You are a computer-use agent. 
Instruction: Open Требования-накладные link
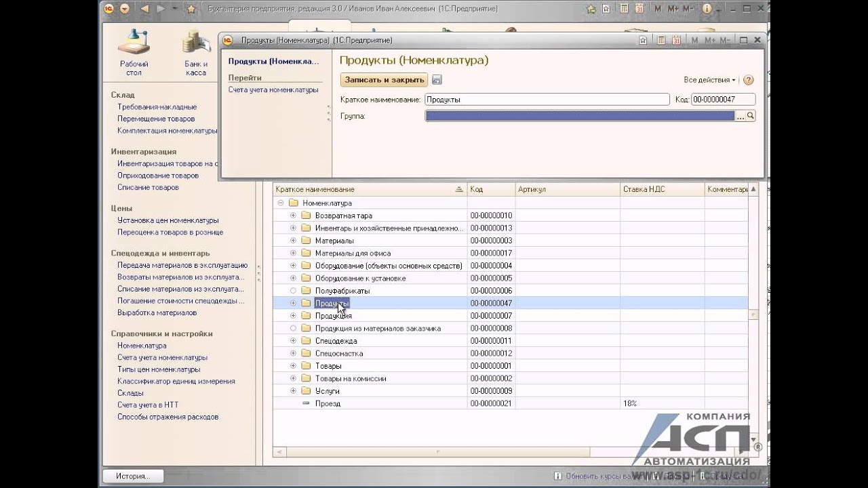point(157,107)
